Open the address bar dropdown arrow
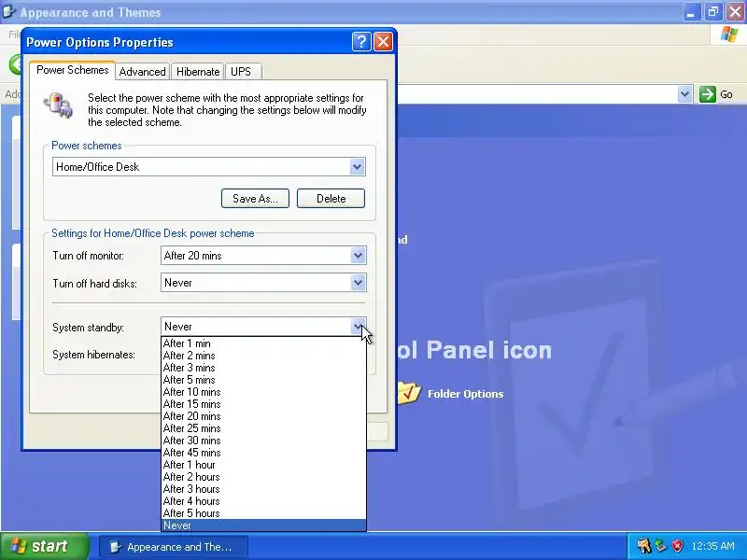 tap(684, 94)
